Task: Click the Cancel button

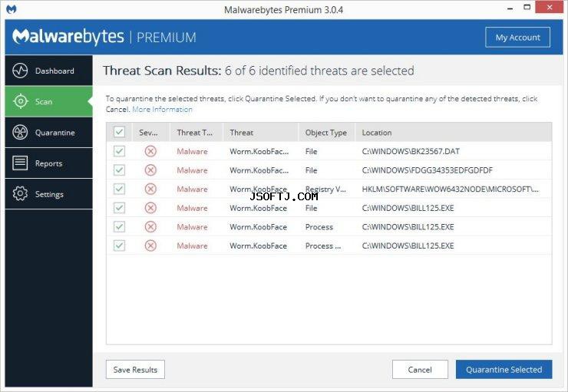Action: coord(420,370)
